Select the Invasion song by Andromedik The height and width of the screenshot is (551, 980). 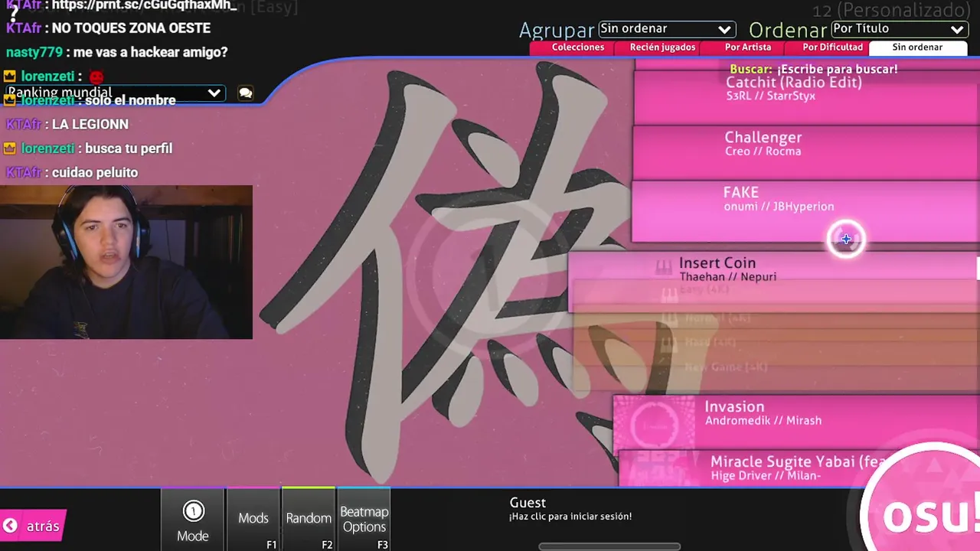(796, 421)
